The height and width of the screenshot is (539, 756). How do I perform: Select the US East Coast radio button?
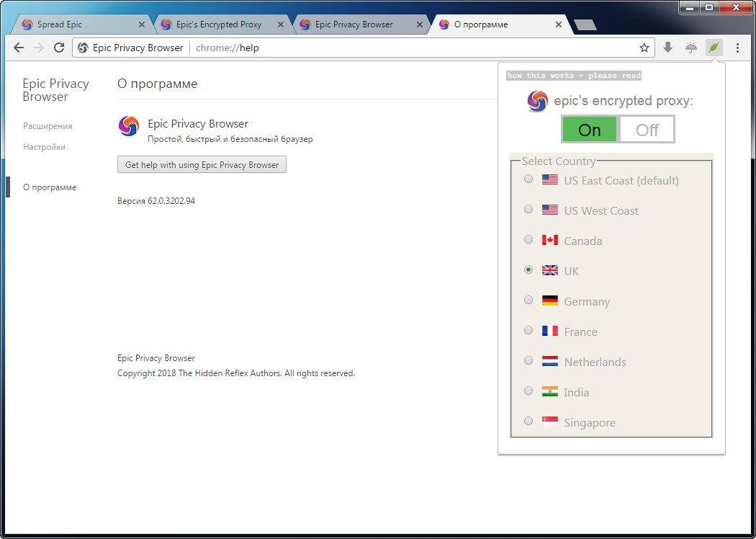528,179
